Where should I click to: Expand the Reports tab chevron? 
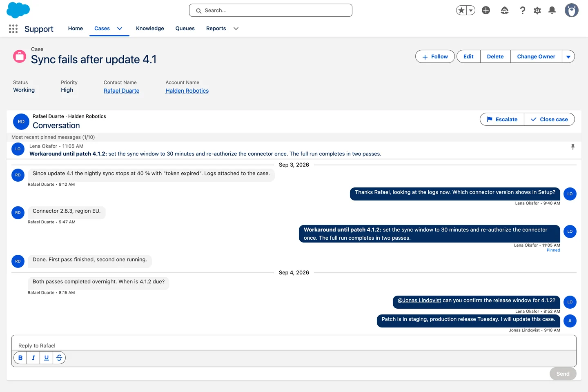coord(236,29)
